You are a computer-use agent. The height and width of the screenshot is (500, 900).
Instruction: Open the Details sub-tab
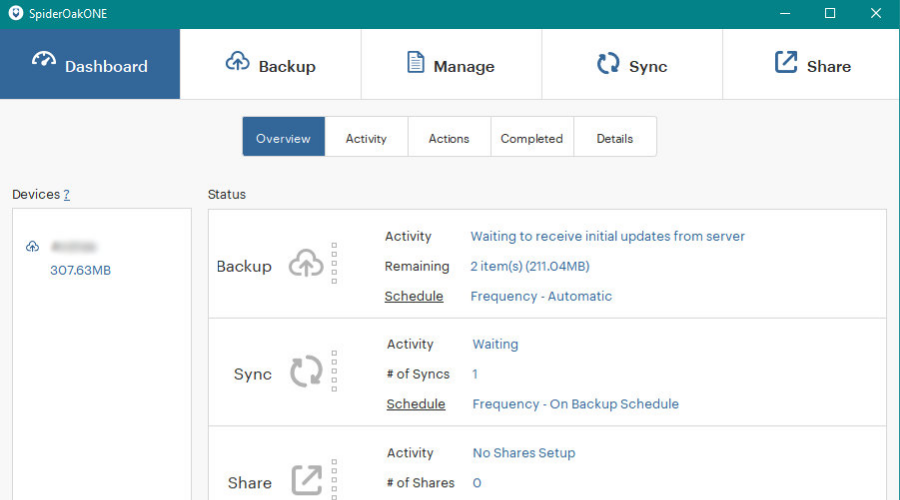615,137
